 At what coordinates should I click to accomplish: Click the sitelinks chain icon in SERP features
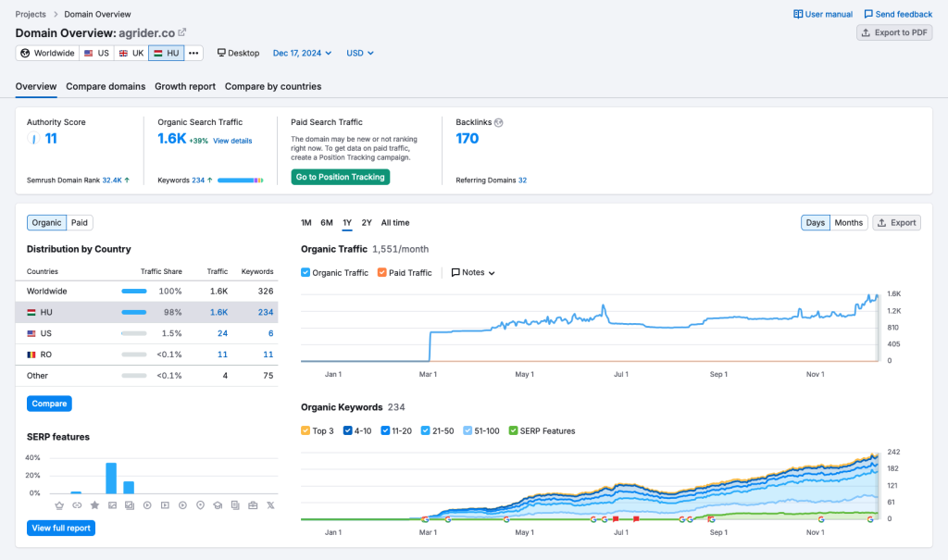(x=77, y=505)
